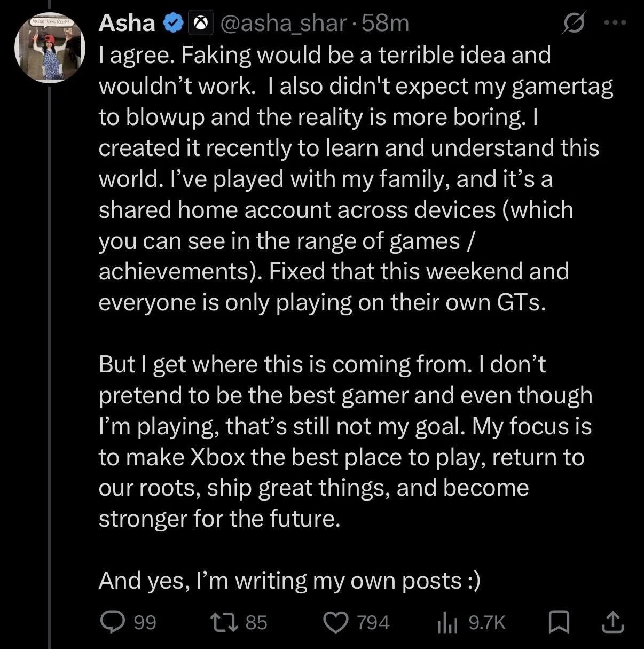
Task: Click the reply speech bubble icon
Action: coord(113,622)
